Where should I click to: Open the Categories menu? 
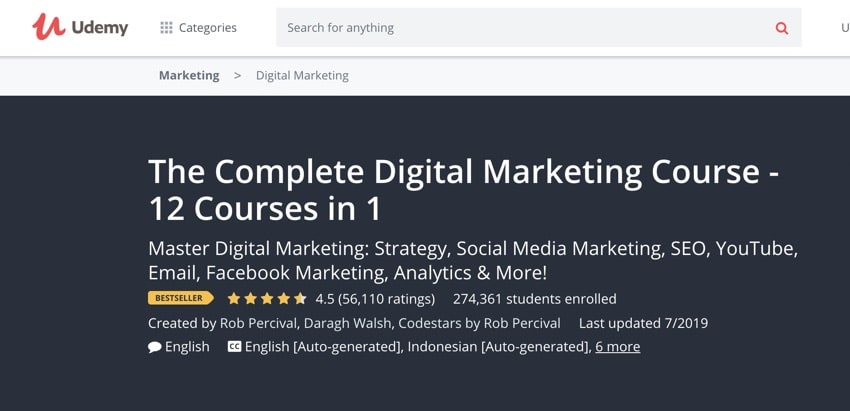click(198, 28)
